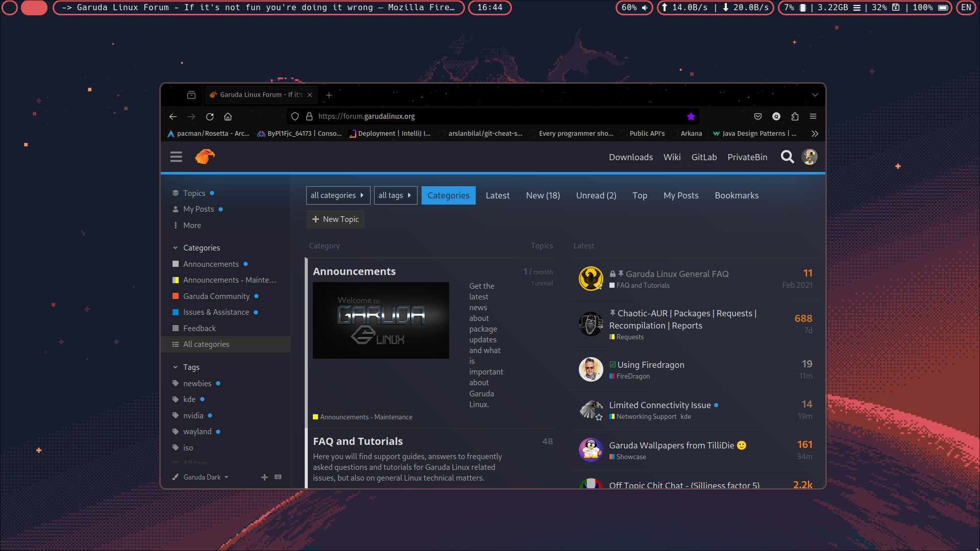Open the New (18) tab
This screenshot has width=980, height=551.
543,195
